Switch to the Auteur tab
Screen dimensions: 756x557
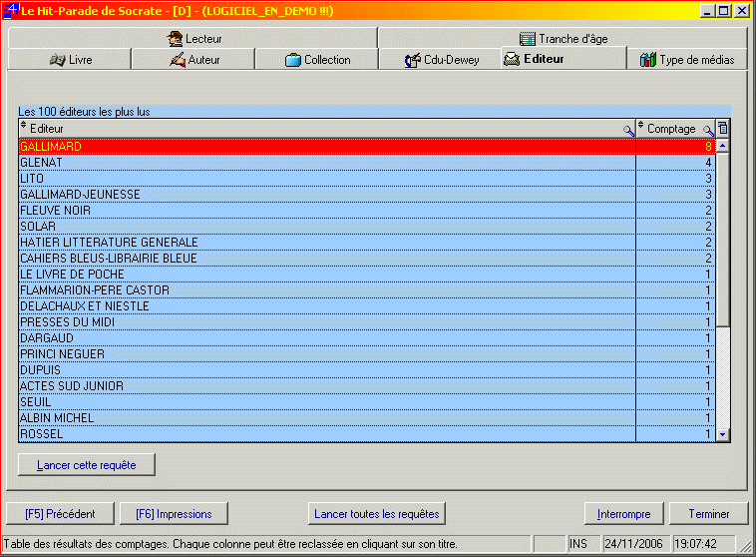coord(193,59)
